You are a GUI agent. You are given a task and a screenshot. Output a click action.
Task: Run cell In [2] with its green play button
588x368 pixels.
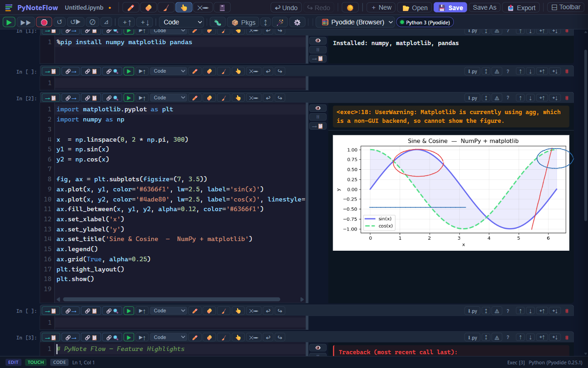click(x=129, y=98)
